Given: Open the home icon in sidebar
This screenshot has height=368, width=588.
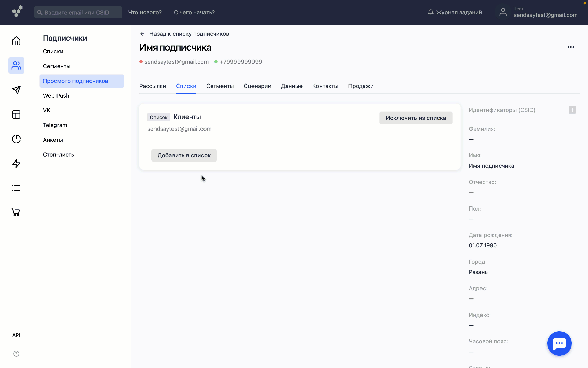Looking at the screenshot, I should coord(16,41).
